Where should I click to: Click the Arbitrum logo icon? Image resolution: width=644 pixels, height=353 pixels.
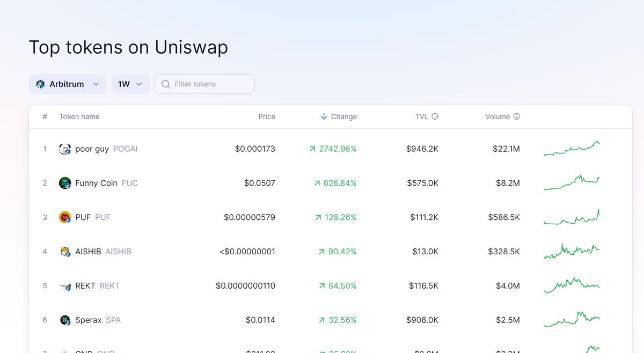point(40,84)
